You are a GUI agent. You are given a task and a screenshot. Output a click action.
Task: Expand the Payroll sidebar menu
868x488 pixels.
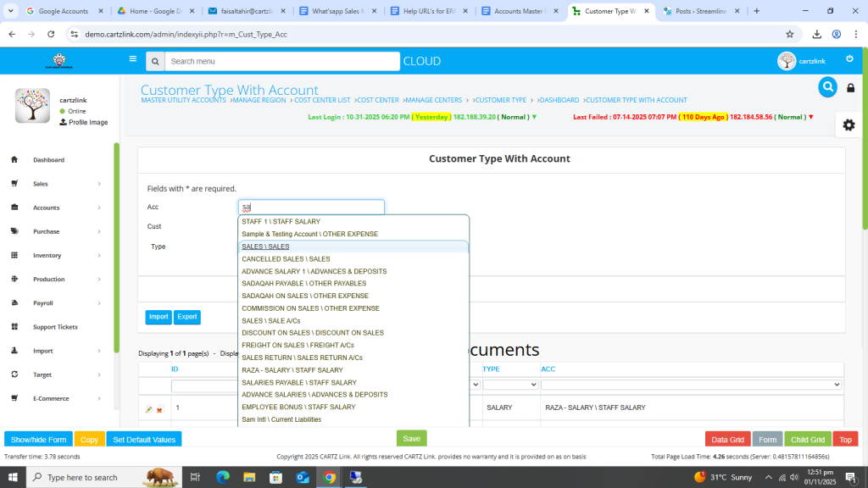coord(58,303)
